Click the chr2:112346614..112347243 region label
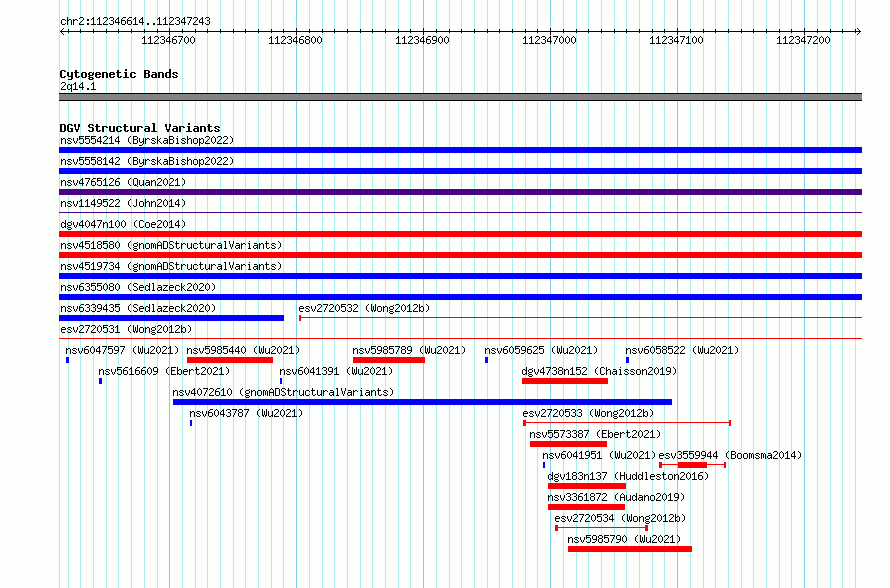The height and width of the screenshot is (588, 890). (x=135, y=22)
